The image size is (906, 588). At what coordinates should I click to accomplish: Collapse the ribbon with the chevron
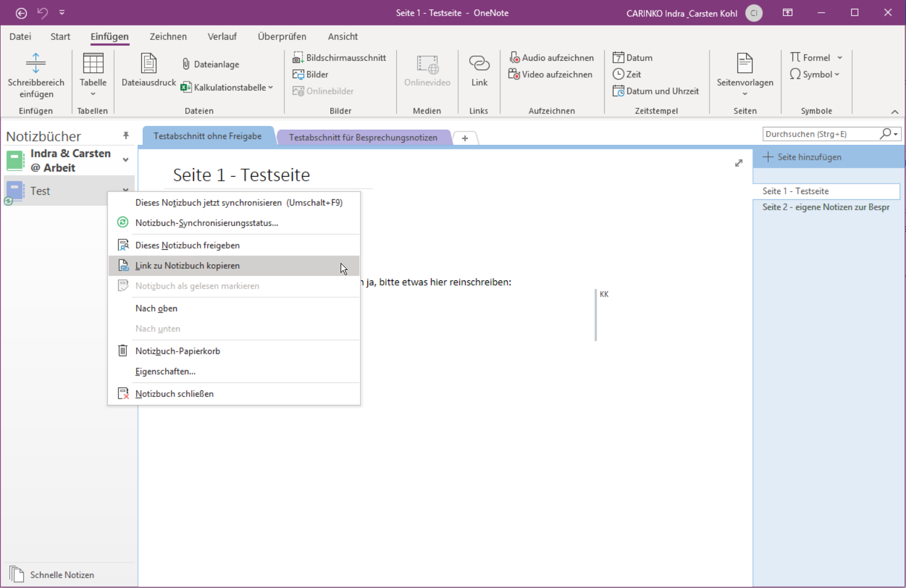point(894,111)
